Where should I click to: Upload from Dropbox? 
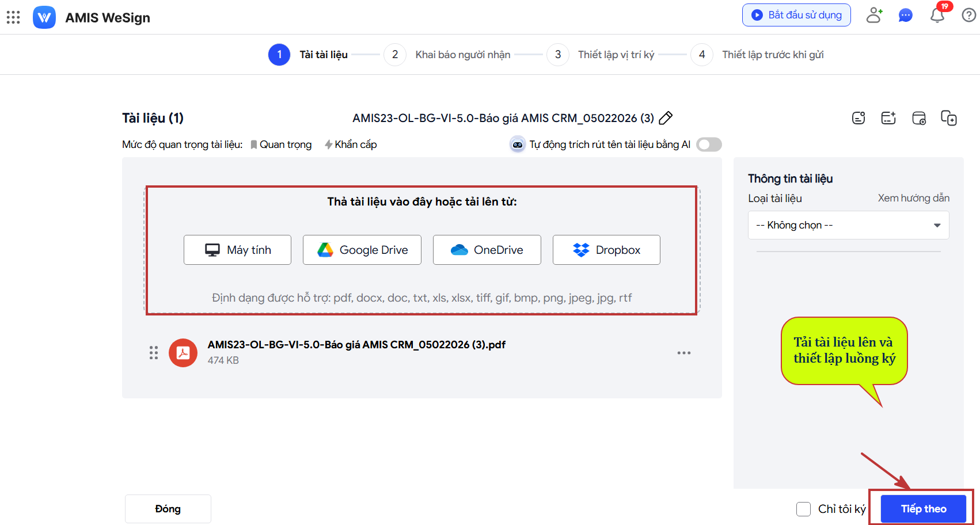click(606, 250)
